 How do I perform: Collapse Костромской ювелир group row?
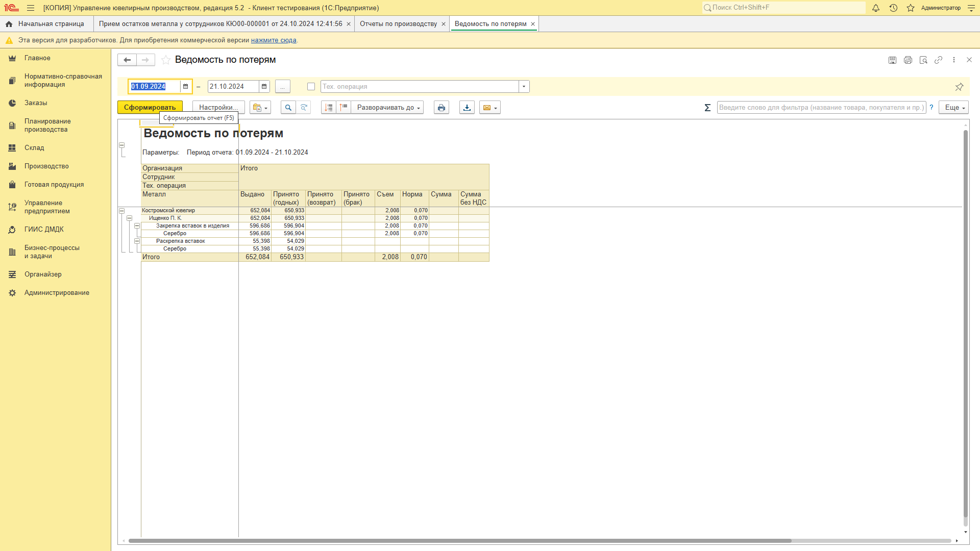point(122,211)
